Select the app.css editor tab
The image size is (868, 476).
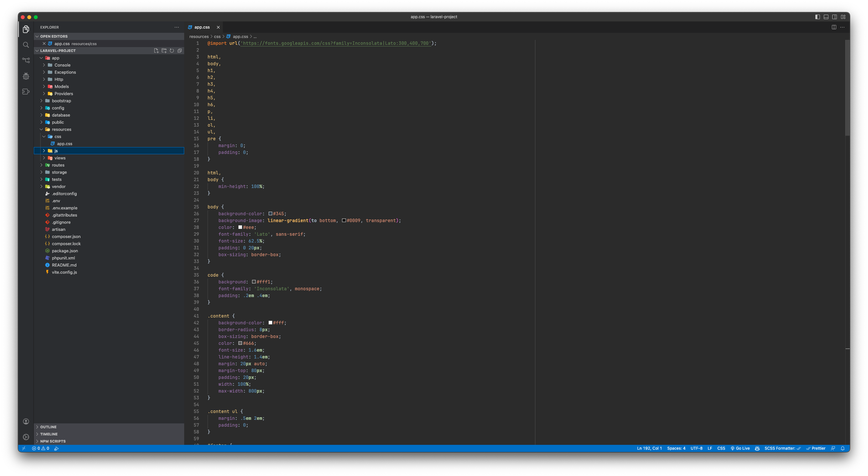(x=202, y=27)
